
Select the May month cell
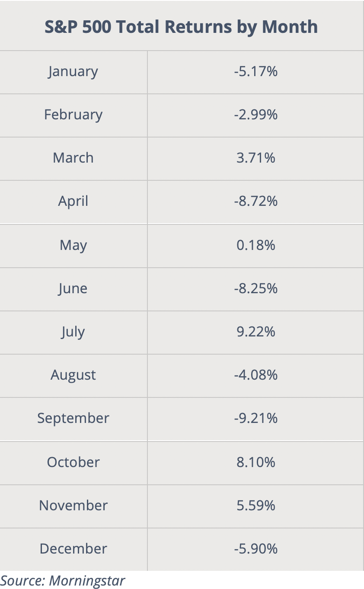coord(73,246)
